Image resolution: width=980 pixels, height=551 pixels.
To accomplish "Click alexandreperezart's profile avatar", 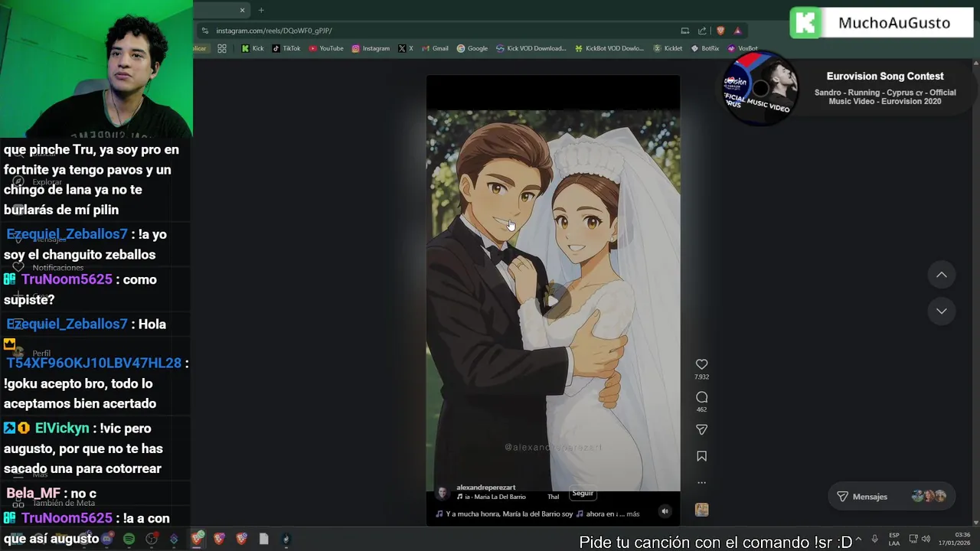I will pyautogui.click(x=442, y=492).
